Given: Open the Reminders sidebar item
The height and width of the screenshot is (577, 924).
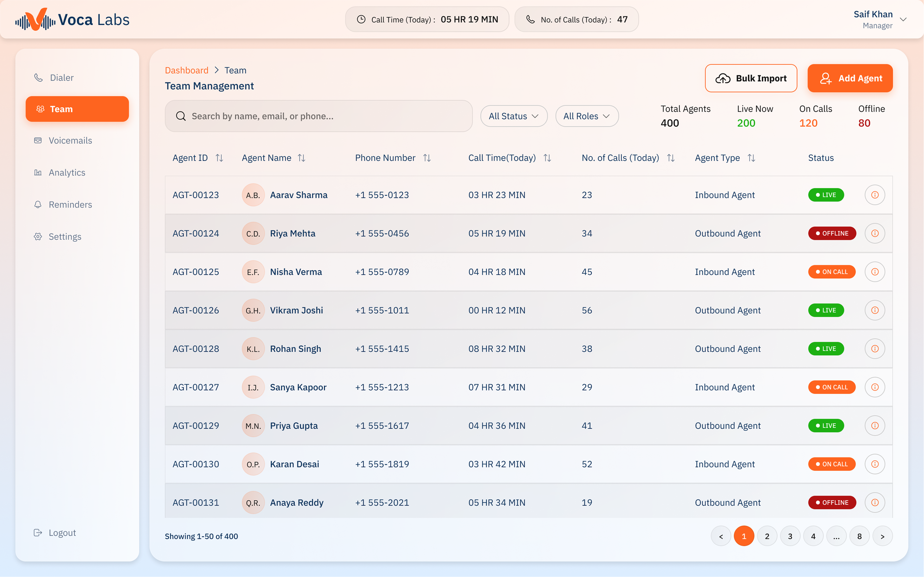Looking at the screenshot, I should coord(70,205).
